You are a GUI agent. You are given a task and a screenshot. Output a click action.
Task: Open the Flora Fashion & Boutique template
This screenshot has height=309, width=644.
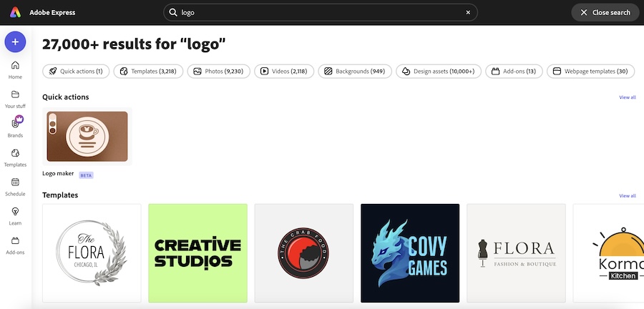click(x=516, y=253)
